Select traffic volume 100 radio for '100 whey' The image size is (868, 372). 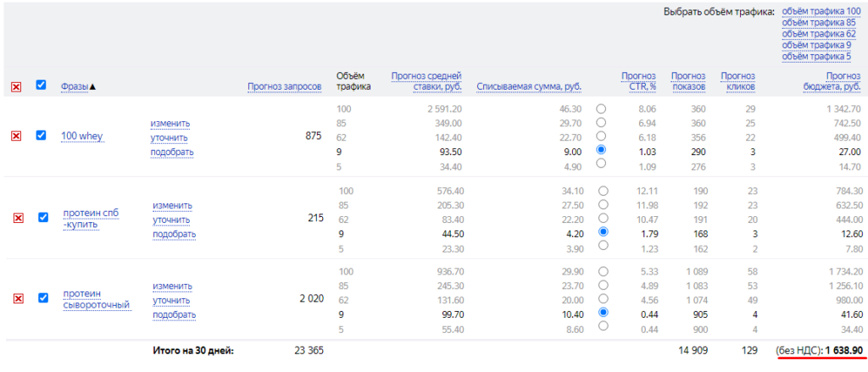coord(601,109)
